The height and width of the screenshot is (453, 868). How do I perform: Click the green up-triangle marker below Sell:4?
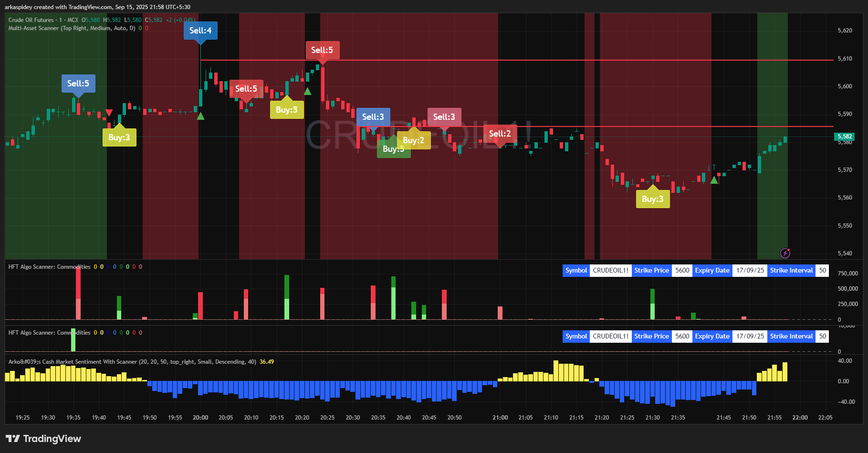(x=201, y=116)
